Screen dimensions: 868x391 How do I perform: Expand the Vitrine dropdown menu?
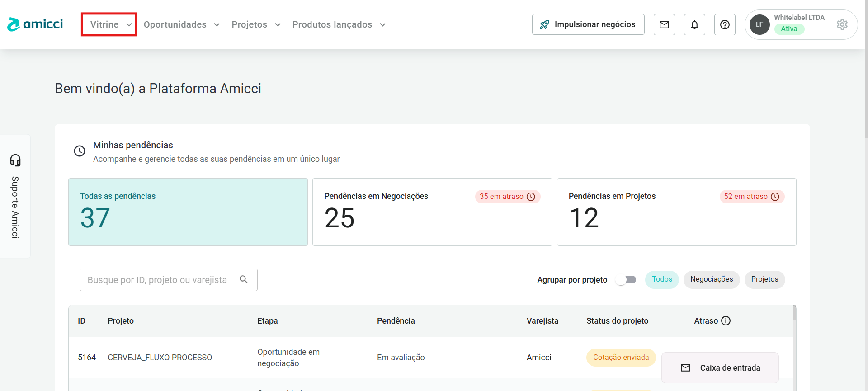109,24
